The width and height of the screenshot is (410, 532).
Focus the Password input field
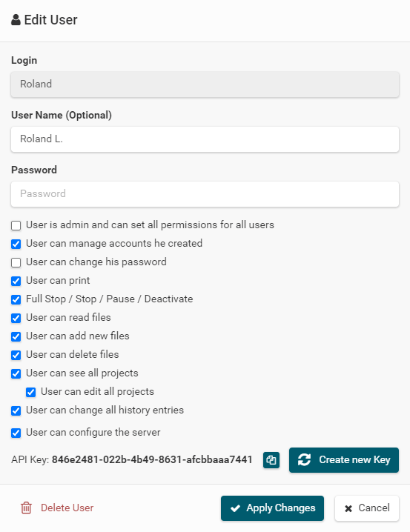click(205, 193)
